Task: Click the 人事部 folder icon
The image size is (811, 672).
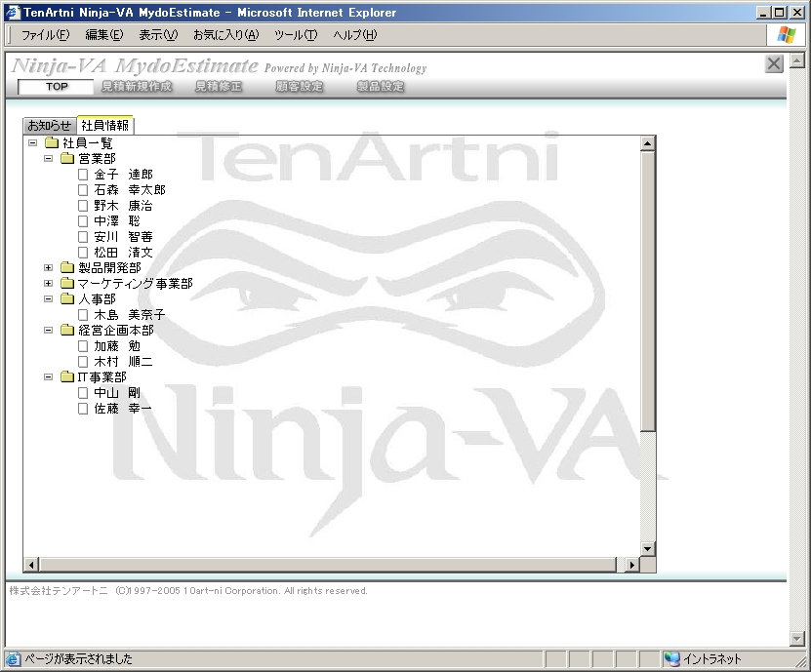Action: (x=67, y=298)
